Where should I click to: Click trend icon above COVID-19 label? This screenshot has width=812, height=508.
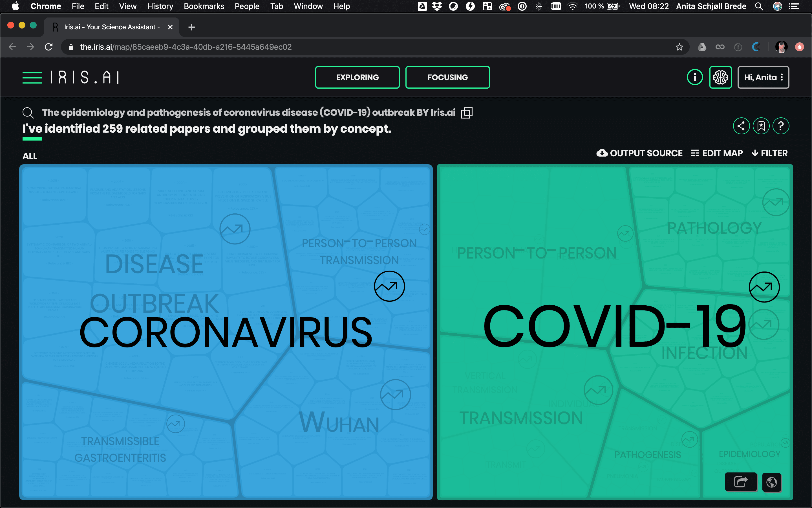(x=764, y=287)
